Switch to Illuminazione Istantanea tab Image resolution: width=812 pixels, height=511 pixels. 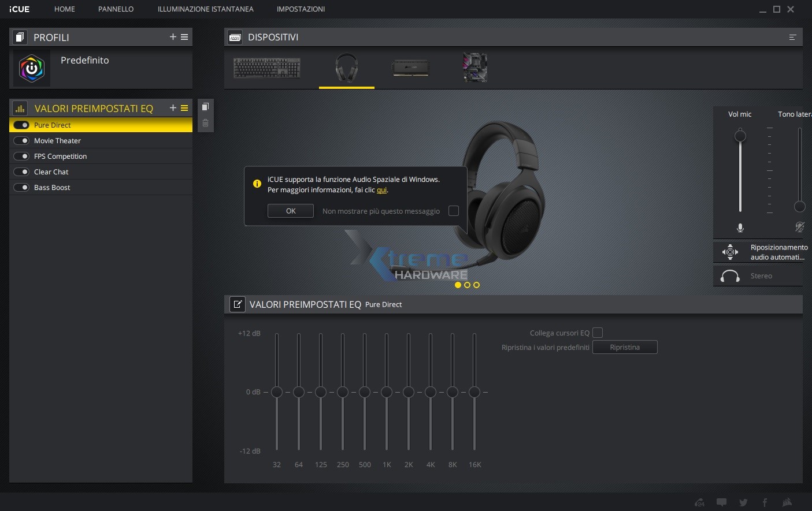point(205,9)
